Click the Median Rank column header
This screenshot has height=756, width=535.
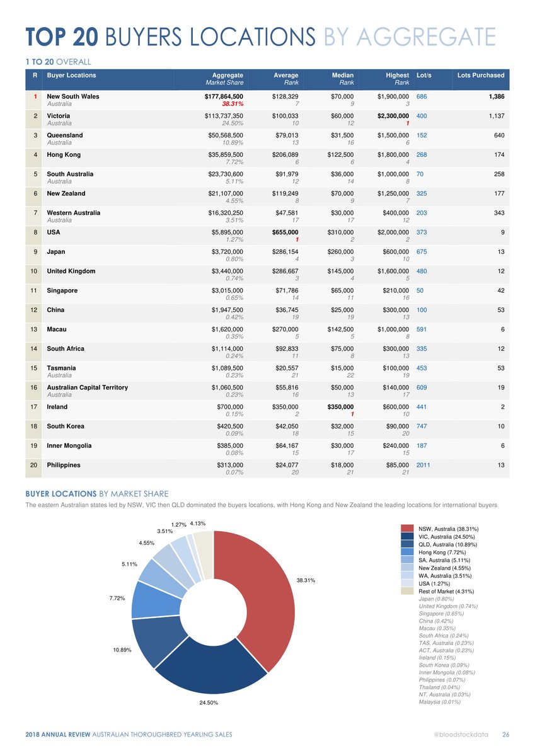(x=343, y=79)
